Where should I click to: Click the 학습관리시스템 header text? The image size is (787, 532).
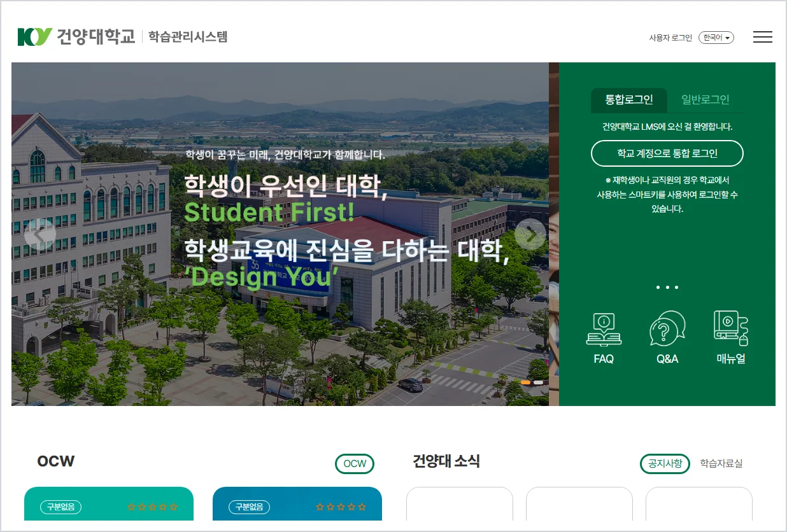(188, 36)
